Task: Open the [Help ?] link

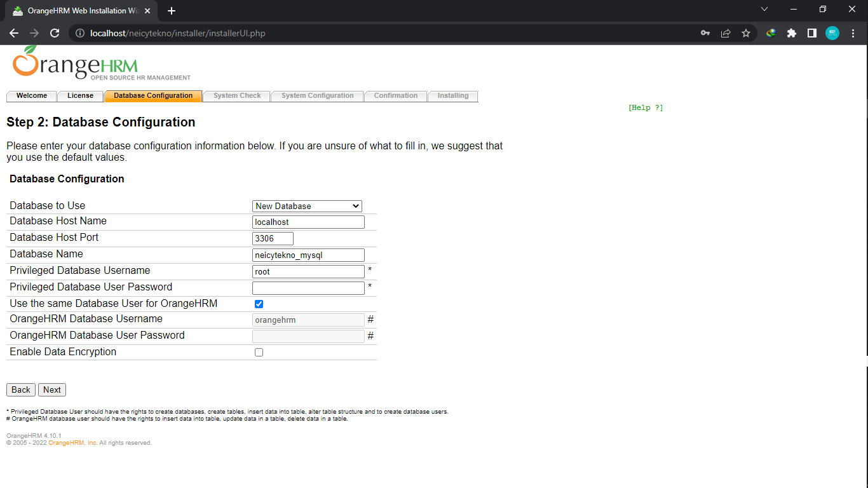Action: pos(646,108)
